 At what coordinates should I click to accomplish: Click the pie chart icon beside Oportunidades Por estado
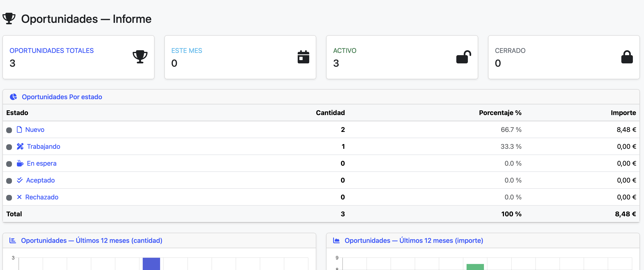point(13,97)
